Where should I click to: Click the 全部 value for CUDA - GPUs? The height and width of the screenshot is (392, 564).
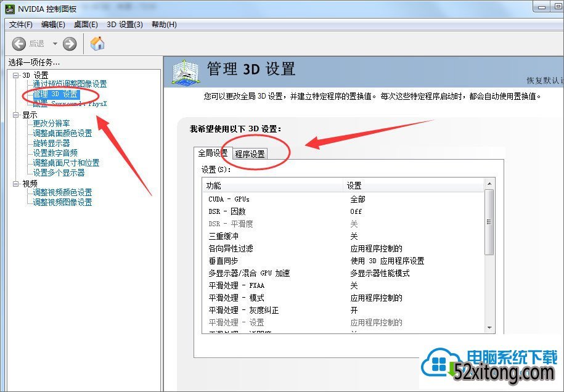pyautogui.click(x=358, y=199)
